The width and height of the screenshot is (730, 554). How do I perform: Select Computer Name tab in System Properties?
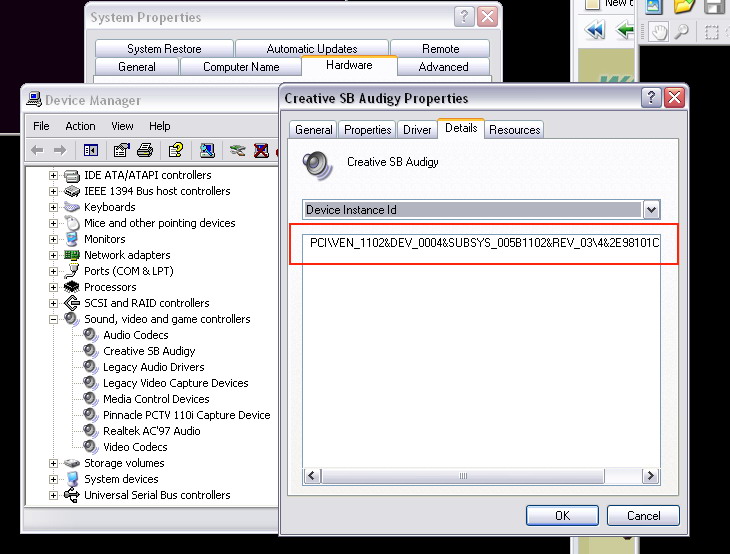(x=241, y=67)
